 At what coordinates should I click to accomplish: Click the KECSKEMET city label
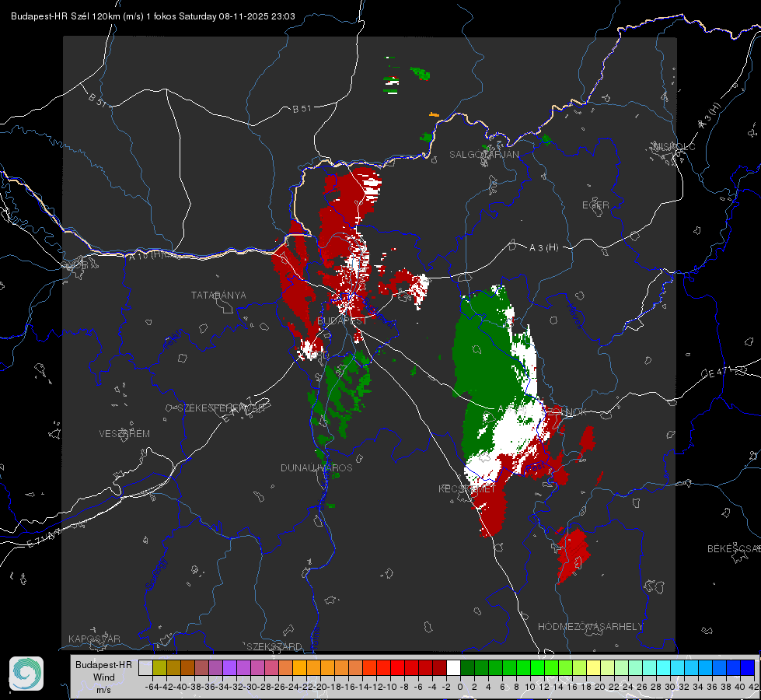[x=467, y=488]
